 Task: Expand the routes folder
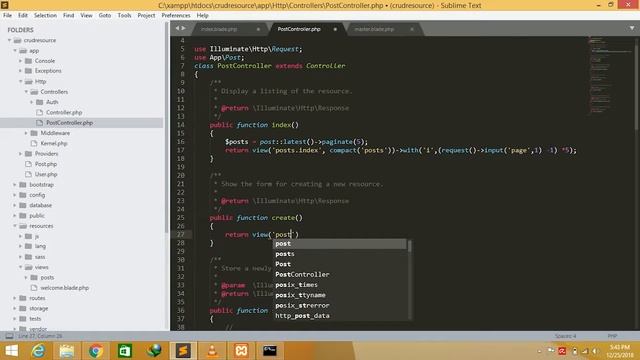coord(15,298)
